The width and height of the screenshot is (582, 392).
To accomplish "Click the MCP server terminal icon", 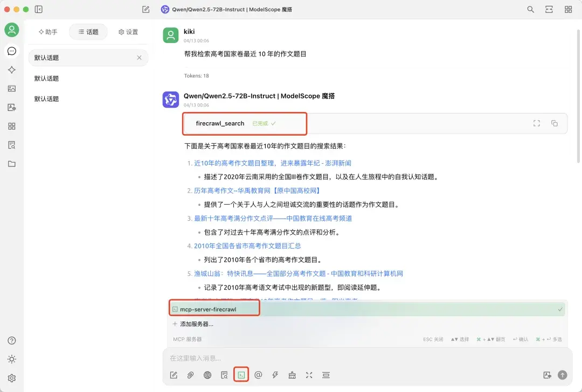I will coord(241,375).
